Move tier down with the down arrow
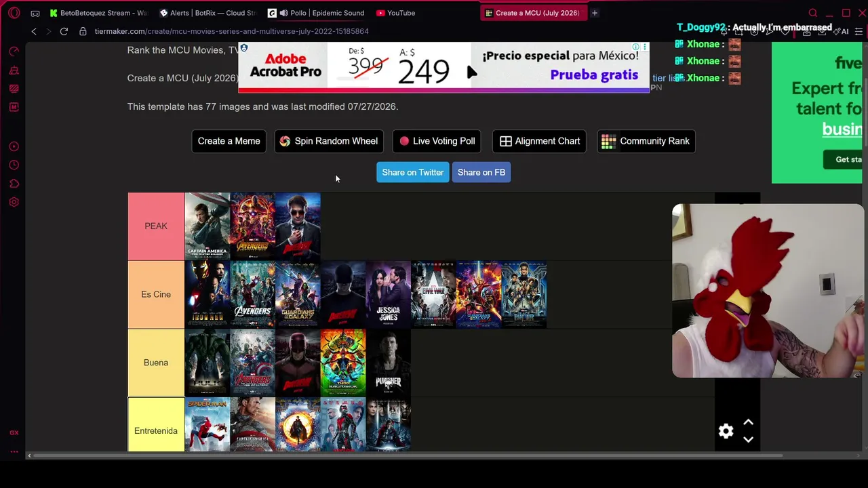The image size is (868, 488). point(749,440)
